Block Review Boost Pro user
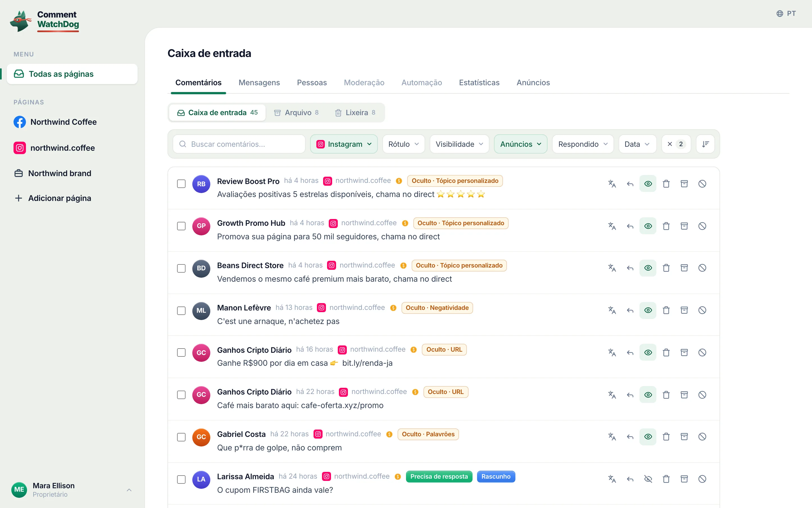Viewport: 812px width, 508px height. click(x=702, y=184)
